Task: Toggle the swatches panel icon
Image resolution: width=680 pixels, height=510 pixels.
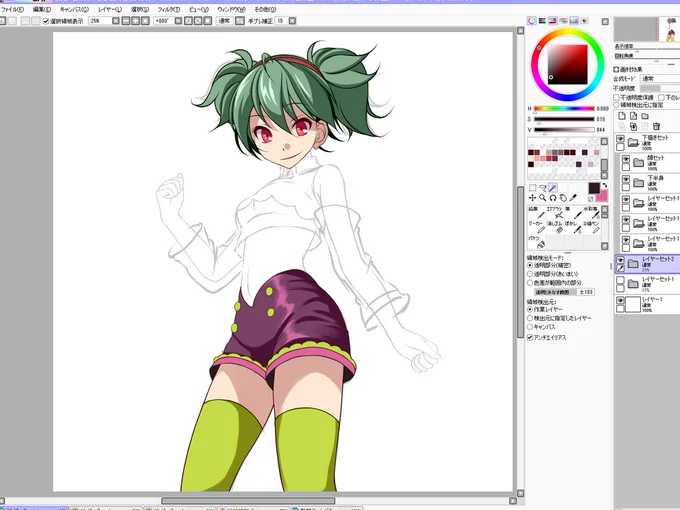Action: [574, 21]
